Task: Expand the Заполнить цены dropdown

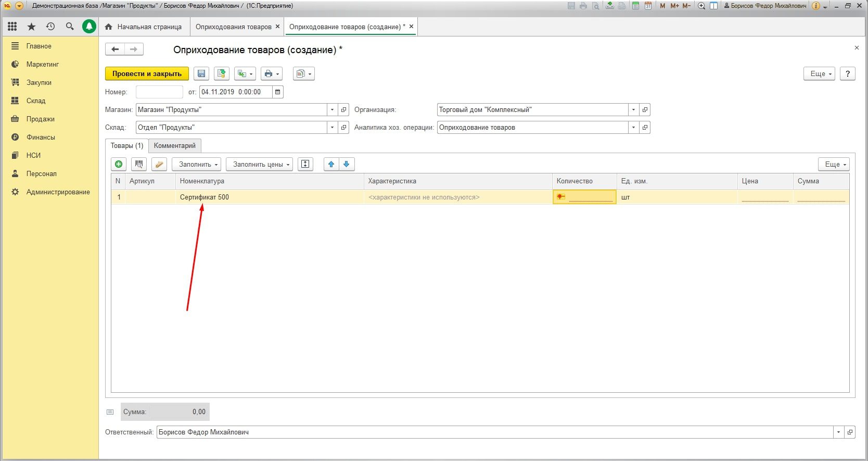Action: [x=260, y=164]
